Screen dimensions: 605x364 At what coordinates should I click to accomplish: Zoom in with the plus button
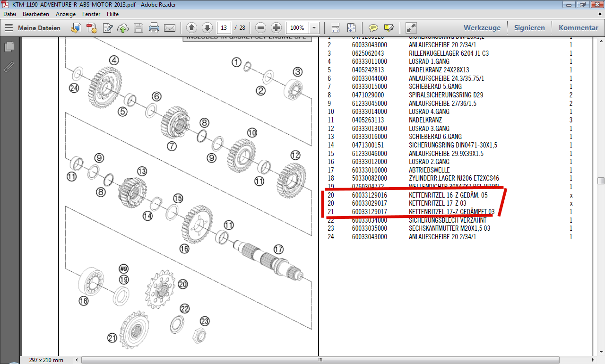[x=277, y=27]
